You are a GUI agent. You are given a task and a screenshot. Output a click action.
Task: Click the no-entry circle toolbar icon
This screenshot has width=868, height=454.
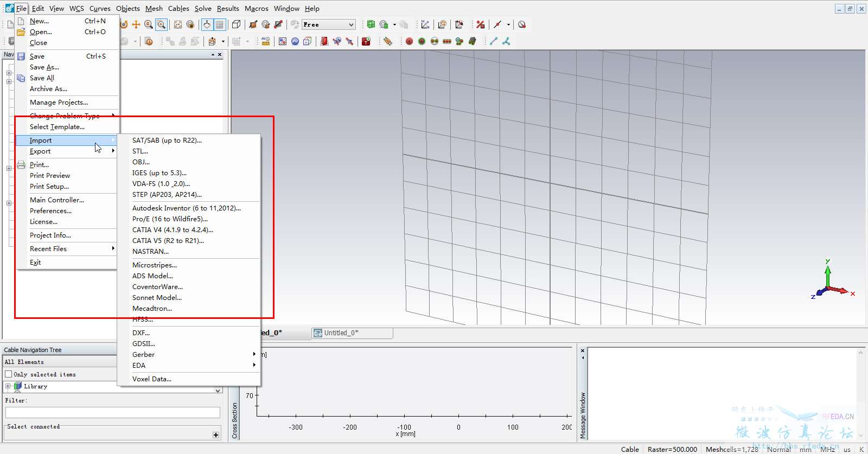522,24
